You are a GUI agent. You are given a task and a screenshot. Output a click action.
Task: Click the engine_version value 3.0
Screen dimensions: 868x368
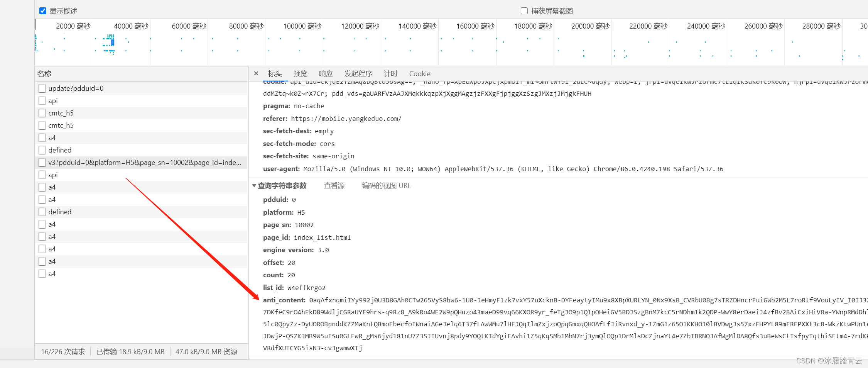(323, 250)
